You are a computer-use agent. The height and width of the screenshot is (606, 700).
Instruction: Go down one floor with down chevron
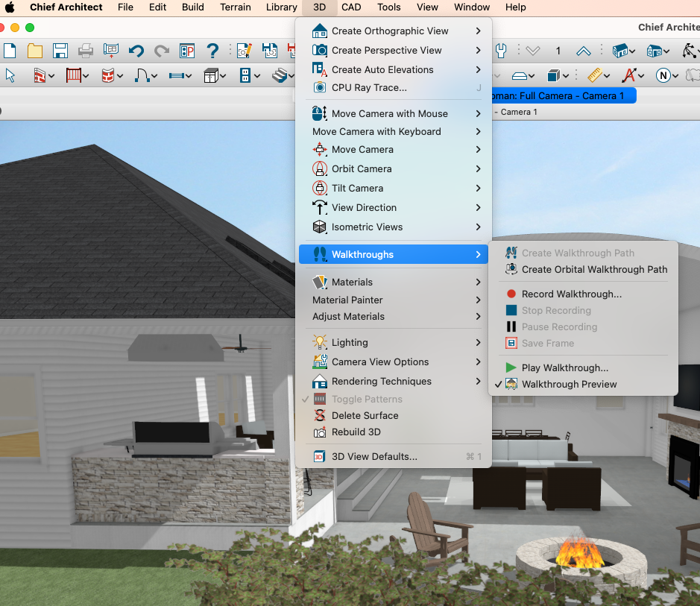(532, 51)
